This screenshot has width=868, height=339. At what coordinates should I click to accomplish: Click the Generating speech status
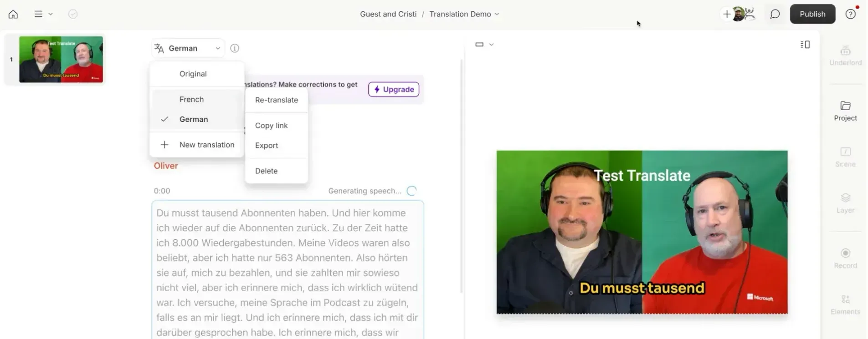372,191
